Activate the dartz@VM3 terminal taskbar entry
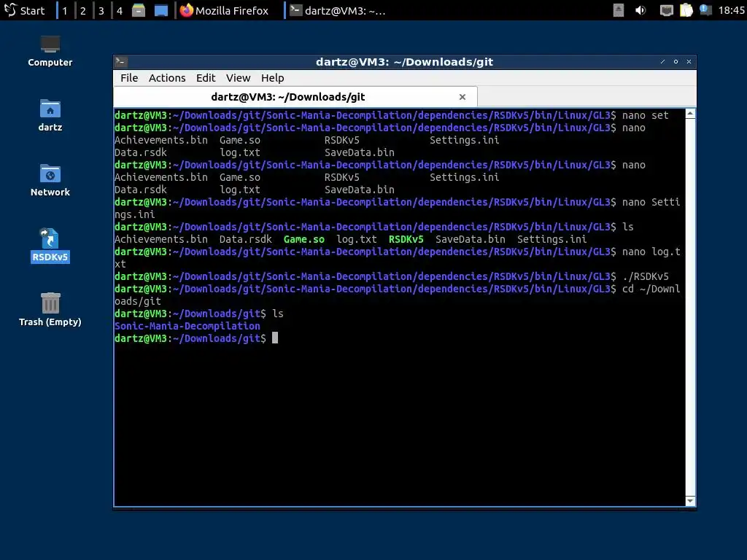This screenshot has height=560, width=747. coord(338,10)
